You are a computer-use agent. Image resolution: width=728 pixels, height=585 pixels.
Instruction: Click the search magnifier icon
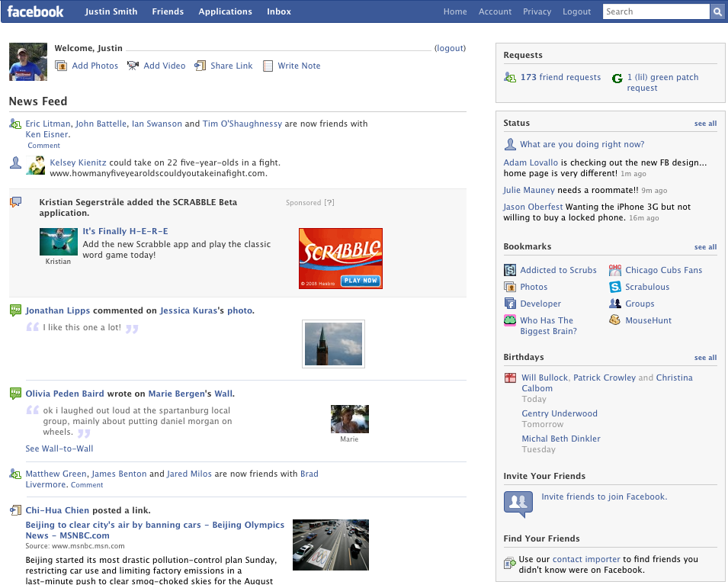tap(717, 11)
